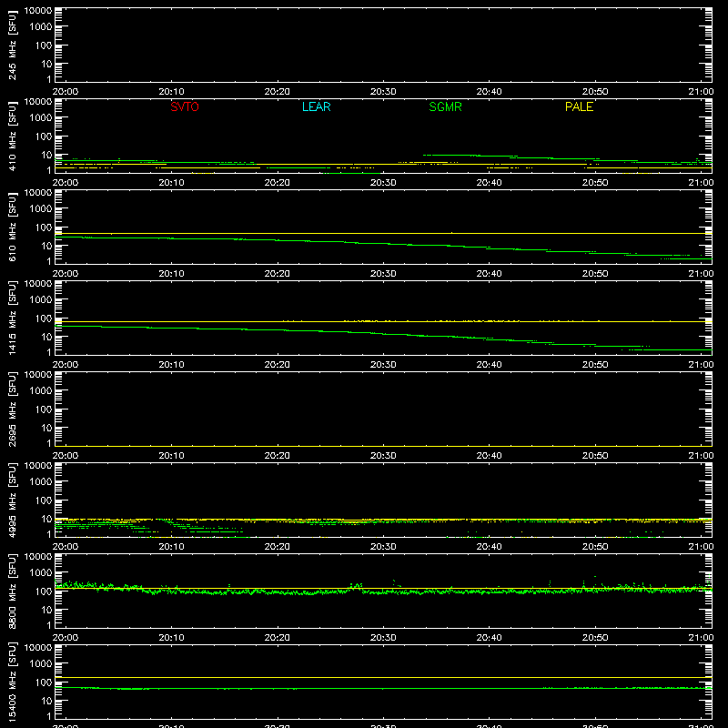Click the yellow PALE station label
The image size is (728, 728).
click(579, 106)
